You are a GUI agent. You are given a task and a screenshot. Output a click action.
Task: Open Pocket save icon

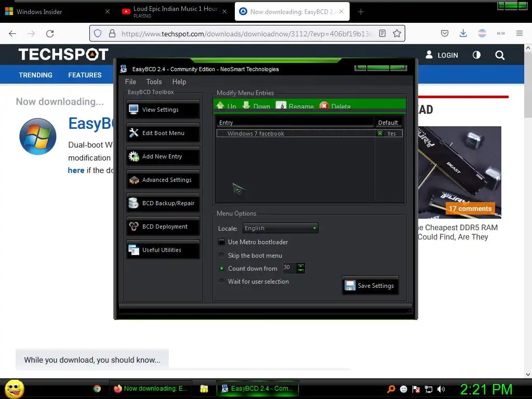[445, 33]
